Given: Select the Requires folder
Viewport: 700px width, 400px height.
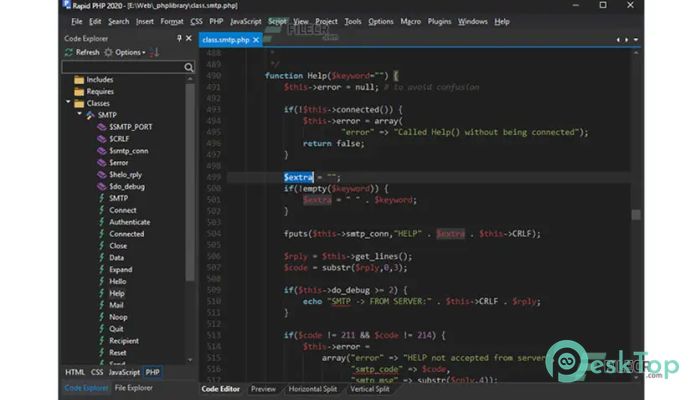Looking at the screenshot, I should pos(79,92).
